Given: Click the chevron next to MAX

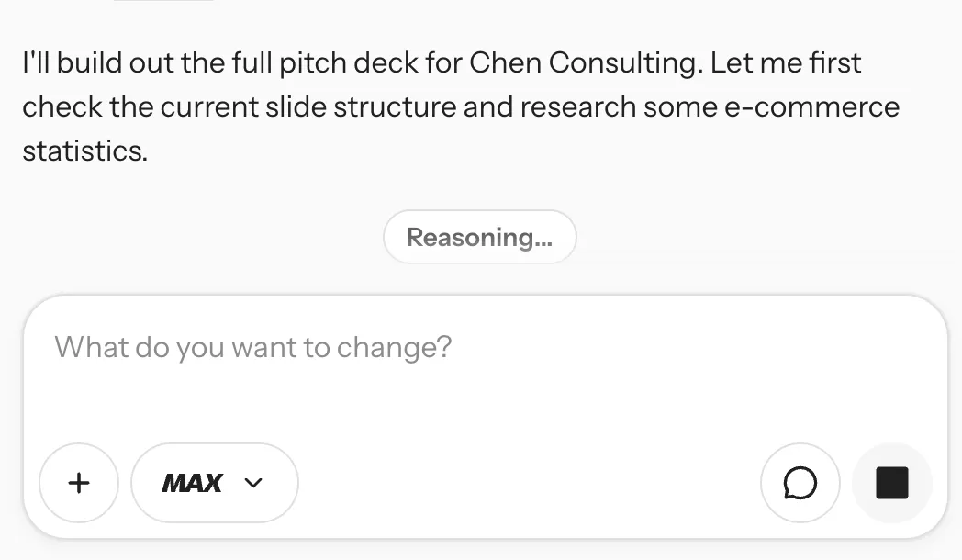Looking at the screenshot, I should point(254,482).
